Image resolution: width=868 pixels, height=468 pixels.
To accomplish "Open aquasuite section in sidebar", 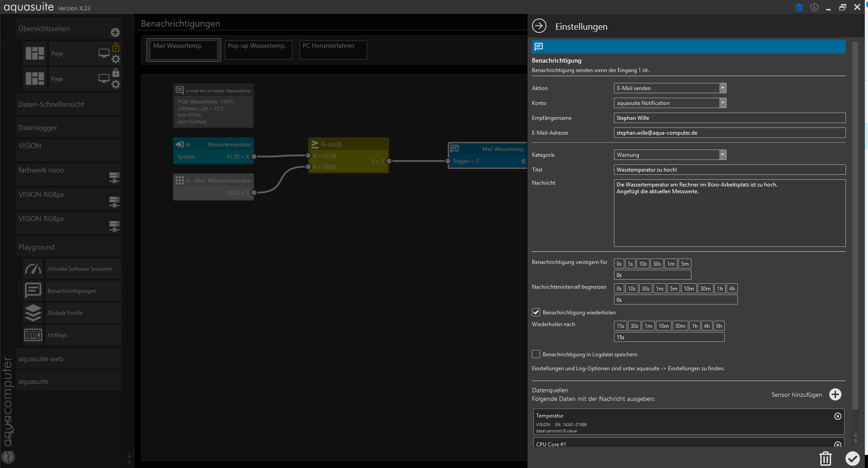I will click(x=69, y=381).
